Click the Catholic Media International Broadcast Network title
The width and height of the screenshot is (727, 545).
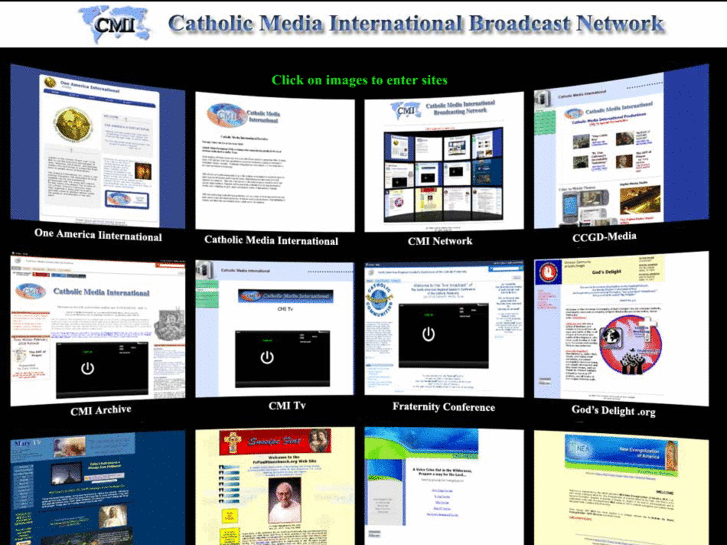416,24
